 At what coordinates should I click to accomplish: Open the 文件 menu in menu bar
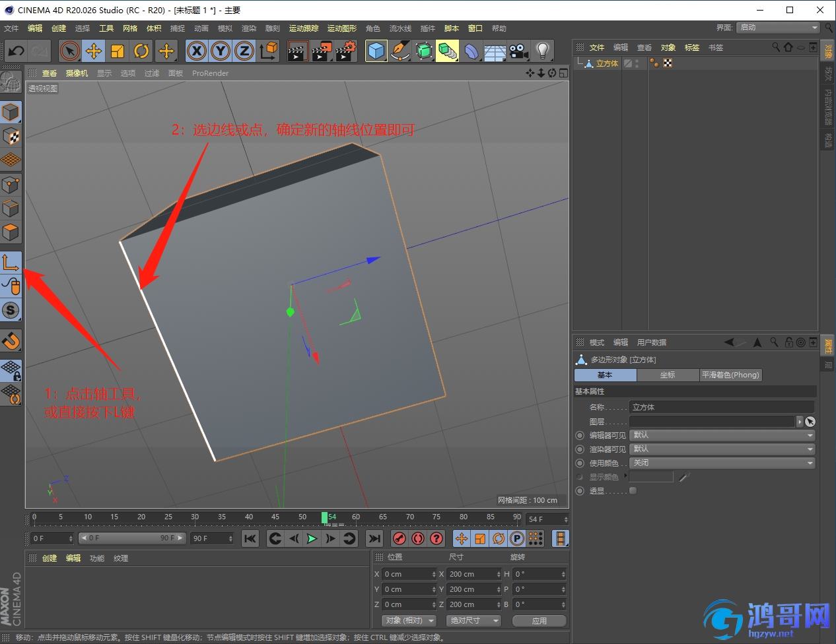pyautogui.click(x=11, y=28)
